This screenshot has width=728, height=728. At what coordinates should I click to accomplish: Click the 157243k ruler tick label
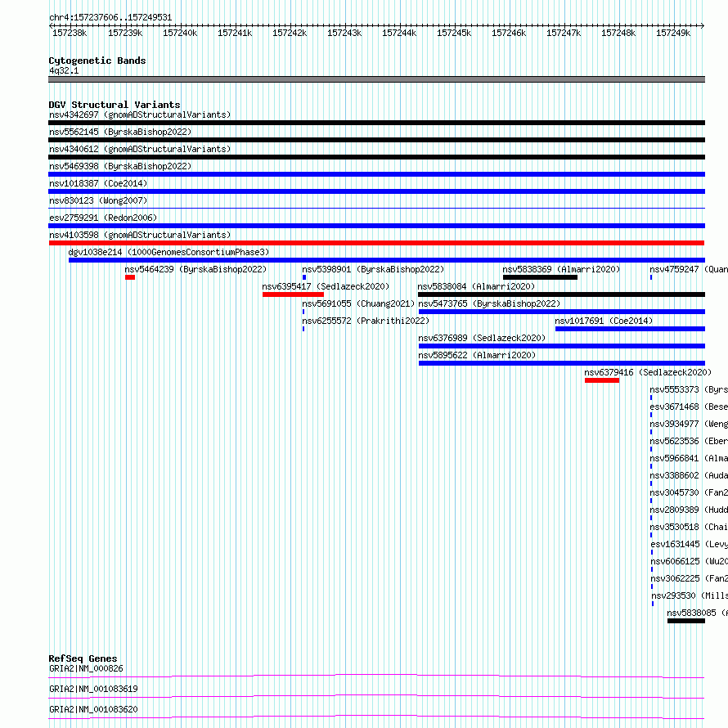click(x=344, y=33)
